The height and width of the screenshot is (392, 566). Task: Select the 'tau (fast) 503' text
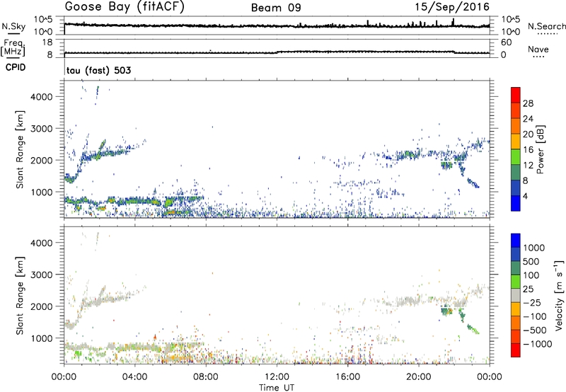[x=98, y=70]
